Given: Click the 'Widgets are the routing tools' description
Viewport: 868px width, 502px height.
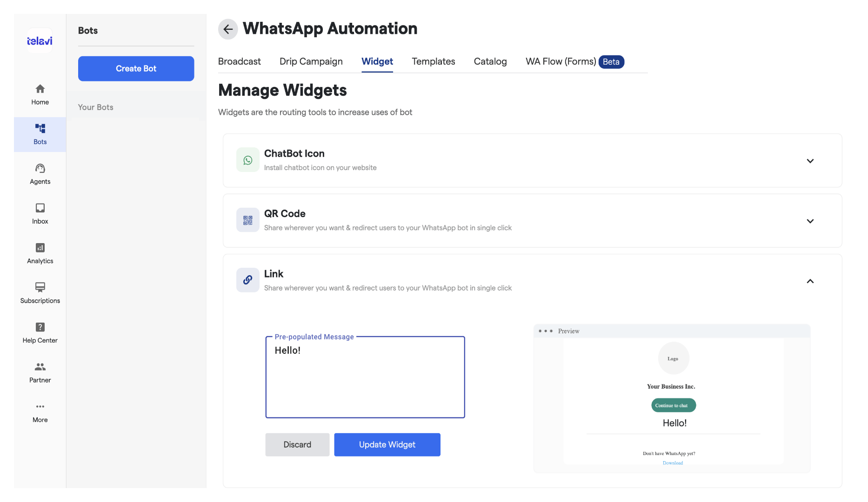Looking at the screenshot, I should (x=315, y=112).
